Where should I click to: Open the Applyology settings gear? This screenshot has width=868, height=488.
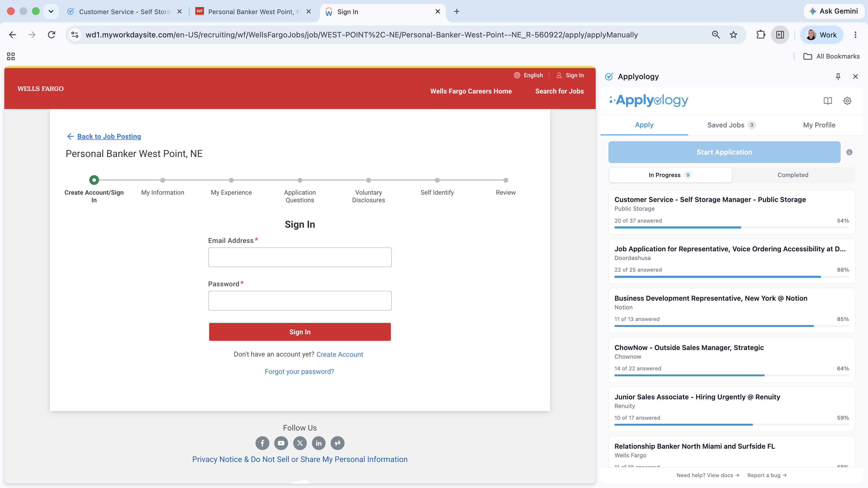(x=847, y=101)
